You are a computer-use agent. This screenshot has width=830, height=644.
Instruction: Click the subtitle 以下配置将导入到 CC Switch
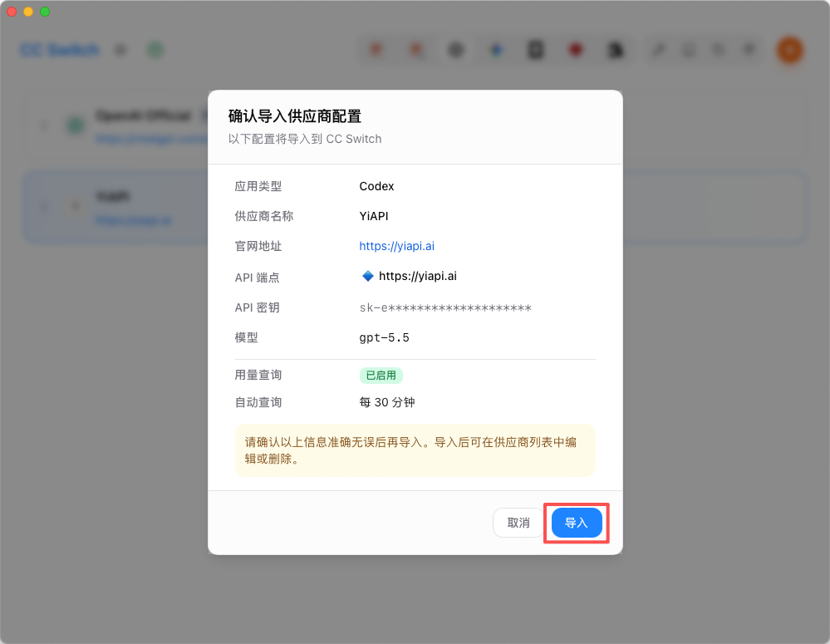[x=304, y=139]
